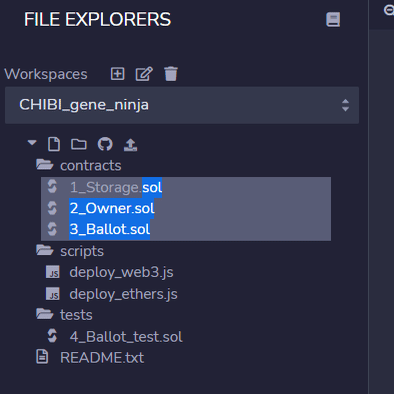Open 4_Ballot_test.sol file
394x394 pixels.
126,337
